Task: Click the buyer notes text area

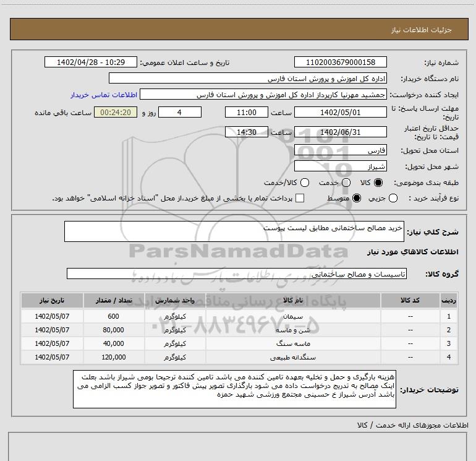Action: (234, 389)
